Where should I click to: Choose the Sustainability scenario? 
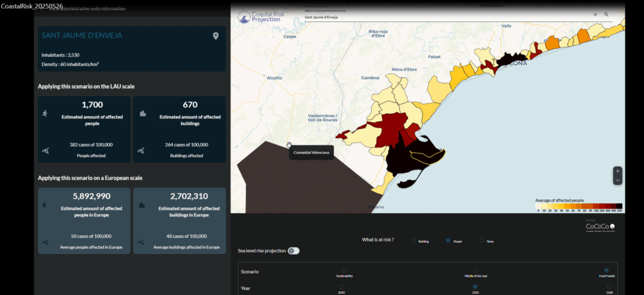343,270
